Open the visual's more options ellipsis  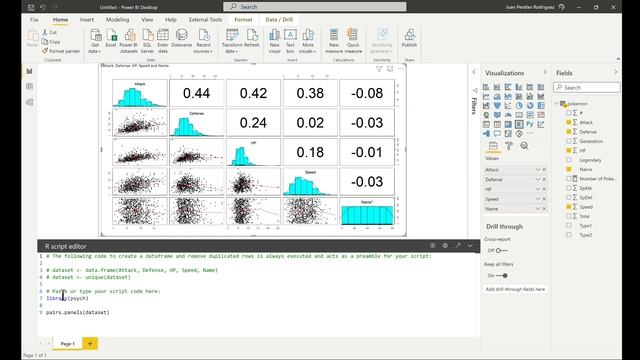(x=401, y=69)
